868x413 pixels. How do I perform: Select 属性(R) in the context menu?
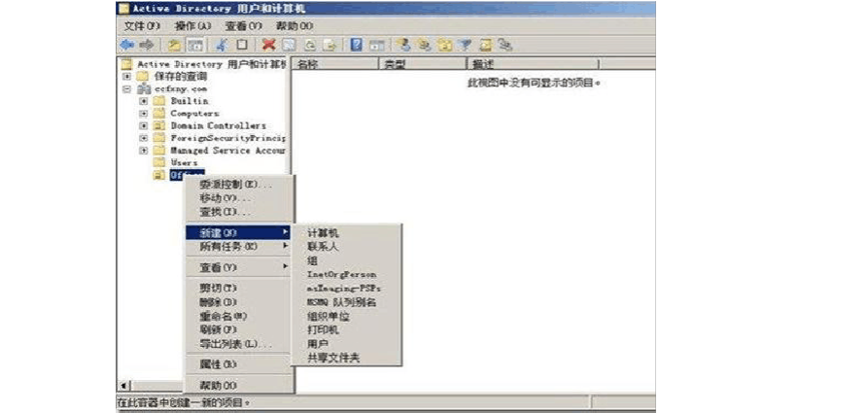point(218,363)
